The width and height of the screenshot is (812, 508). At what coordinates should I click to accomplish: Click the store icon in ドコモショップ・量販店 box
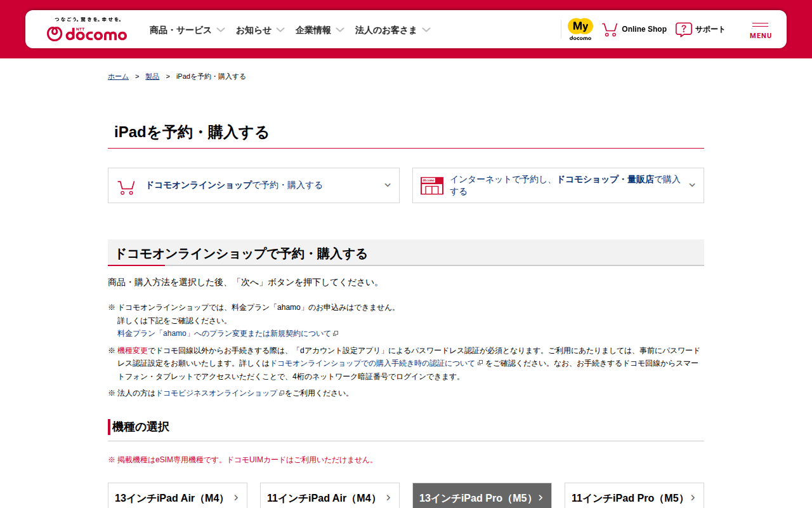coord(432,185)
